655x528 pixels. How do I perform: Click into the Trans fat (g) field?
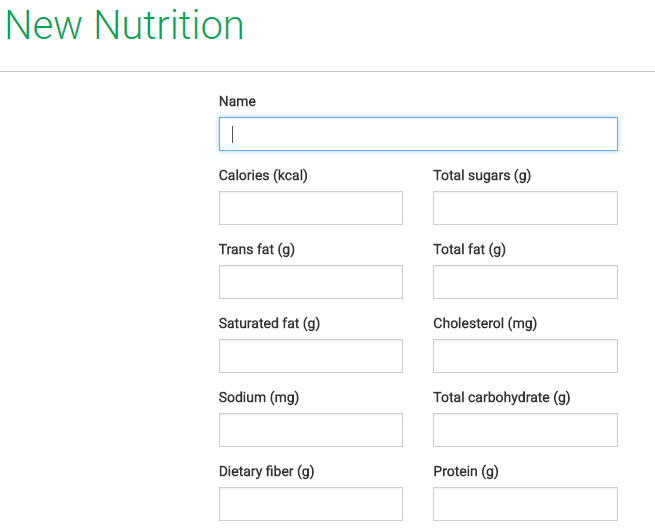coord(310,282)
